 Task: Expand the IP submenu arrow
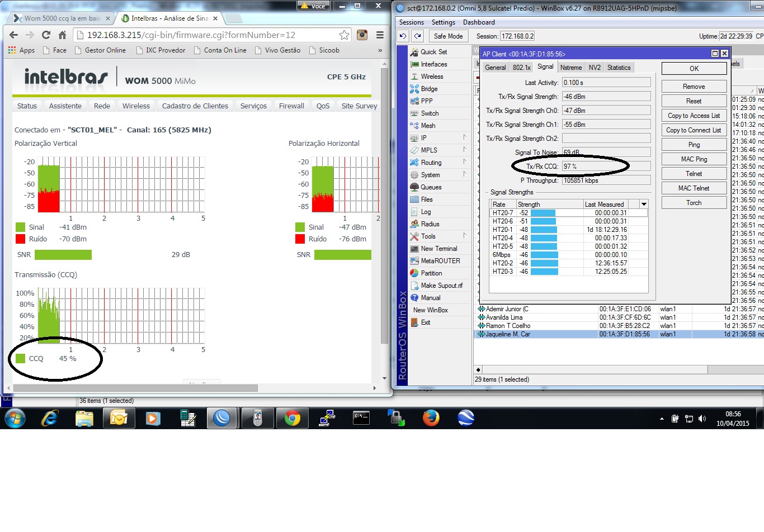tap(465, 137)
